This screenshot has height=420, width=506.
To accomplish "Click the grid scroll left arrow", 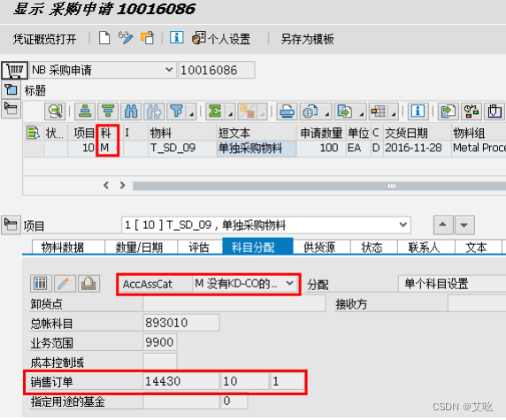I will point(106,185).
